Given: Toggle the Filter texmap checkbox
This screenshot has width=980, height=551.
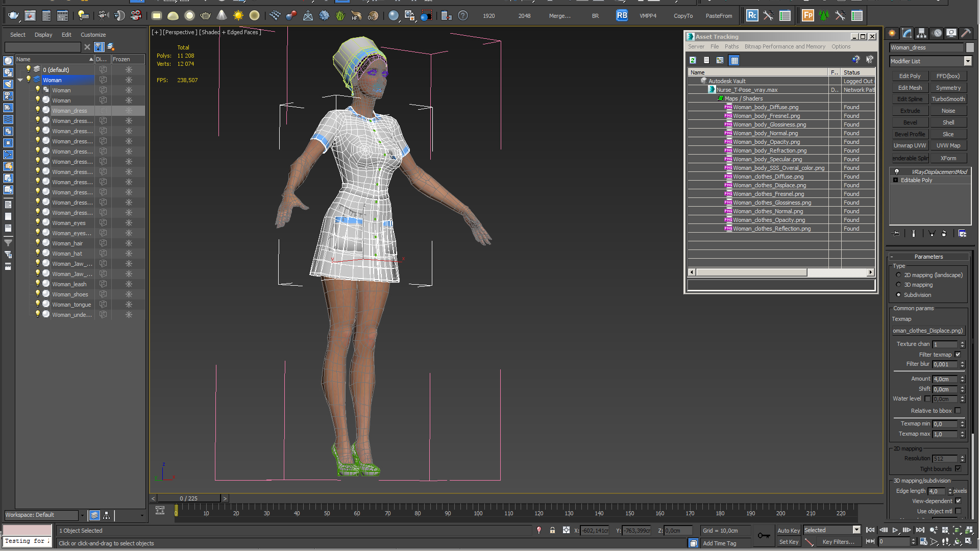Looking at the screenshot, I should pyautogui.click(x=958, y=355).
